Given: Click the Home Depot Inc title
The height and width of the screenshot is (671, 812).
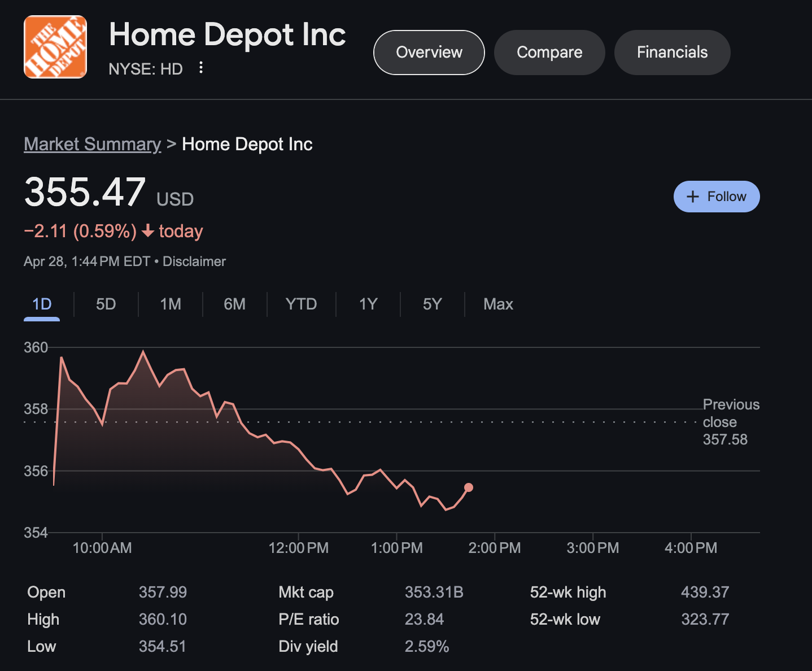Looking at the screenshot, I should point(228,34).
